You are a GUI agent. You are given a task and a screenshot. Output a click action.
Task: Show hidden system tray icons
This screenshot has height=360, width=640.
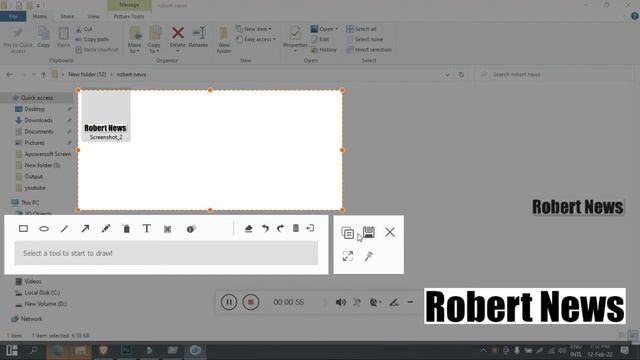(x=483, y=350)
